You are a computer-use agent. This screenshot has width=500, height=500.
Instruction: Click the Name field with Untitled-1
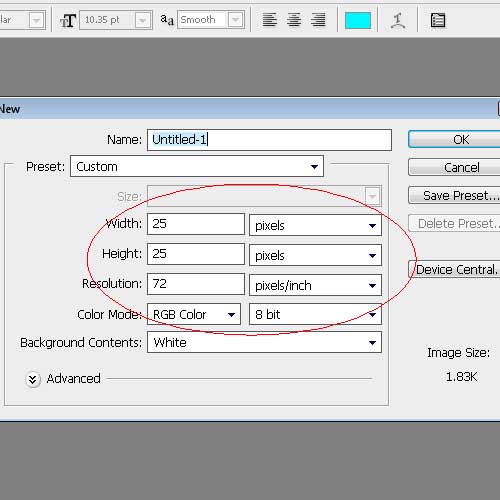coord(269,140)
